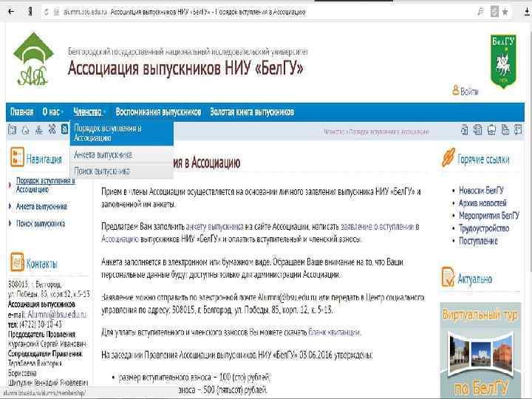Click the blue RSS feed icon
The width and height of the screenshot is (532, 399).
65,129
